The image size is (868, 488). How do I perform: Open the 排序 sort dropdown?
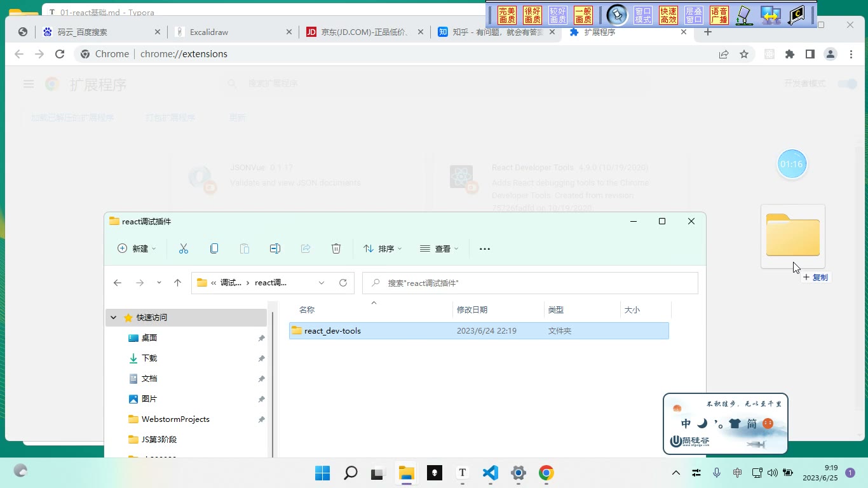click(x=383, y=248)
